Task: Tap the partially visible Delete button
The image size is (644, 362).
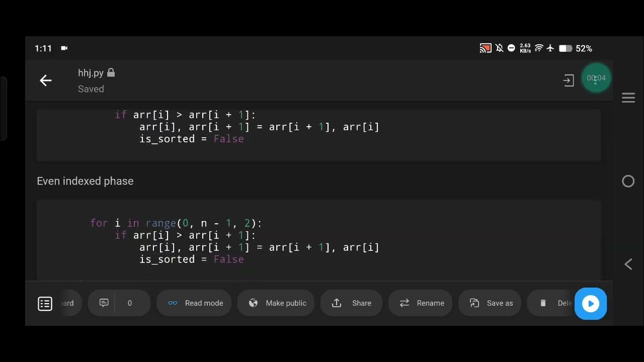Action: [551, 303]
